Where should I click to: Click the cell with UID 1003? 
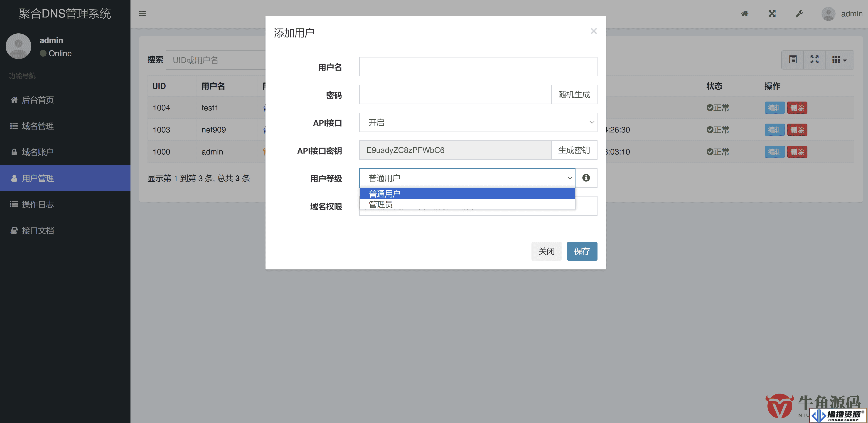click(172, 130)
